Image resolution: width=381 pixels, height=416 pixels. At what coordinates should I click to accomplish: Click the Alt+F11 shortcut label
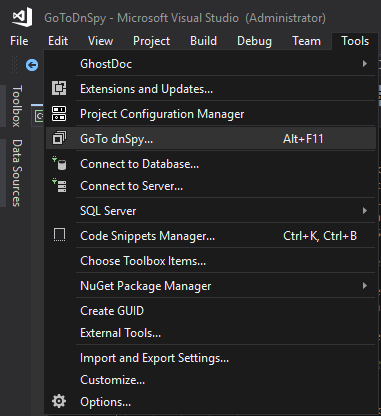point(303,139)
